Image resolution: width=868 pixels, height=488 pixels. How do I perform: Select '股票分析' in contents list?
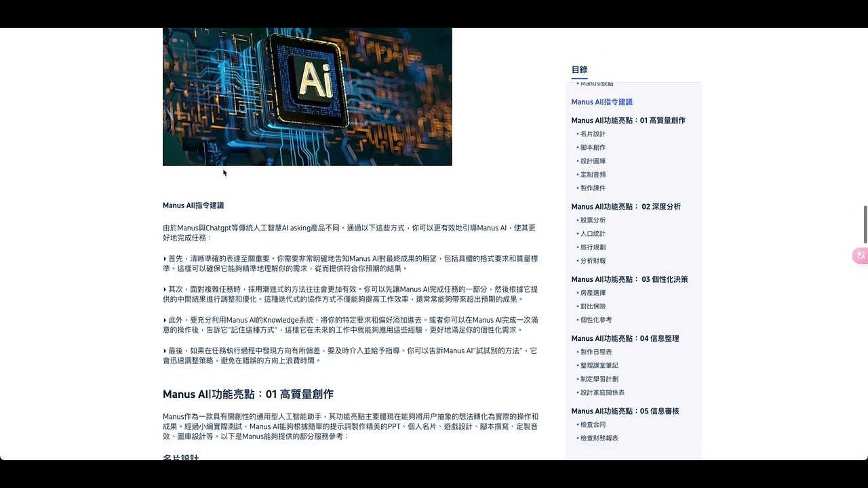tap(593, 220)
